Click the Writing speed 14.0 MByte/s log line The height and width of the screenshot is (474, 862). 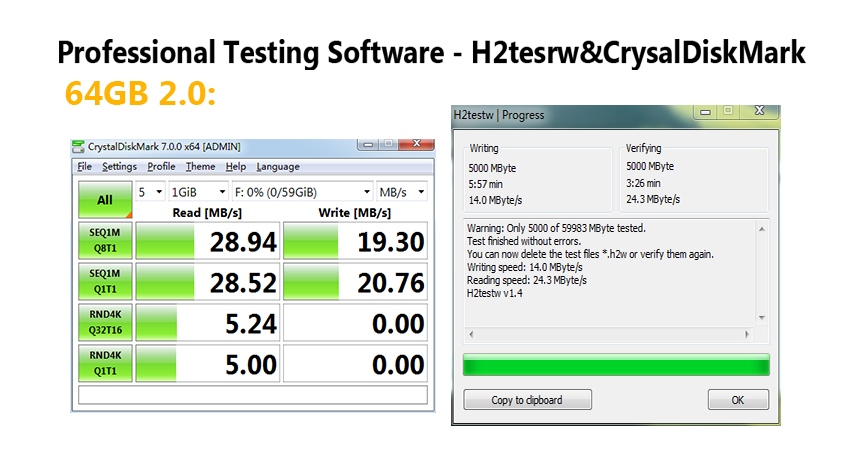pos(524,267)
